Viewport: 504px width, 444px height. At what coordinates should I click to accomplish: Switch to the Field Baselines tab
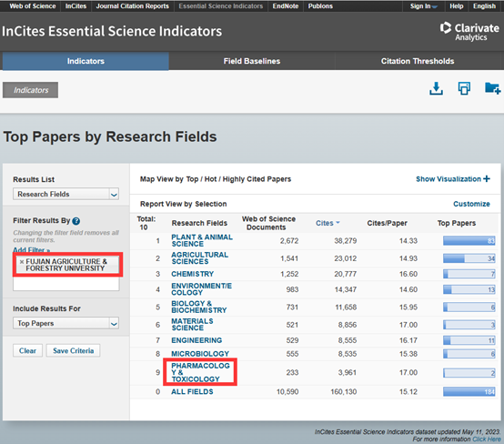(252, 61)
